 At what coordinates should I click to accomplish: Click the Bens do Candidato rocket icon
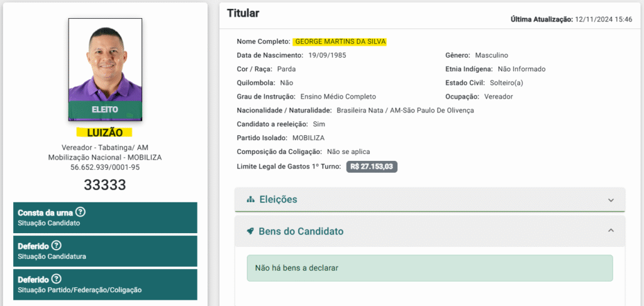tap(250, 231)
